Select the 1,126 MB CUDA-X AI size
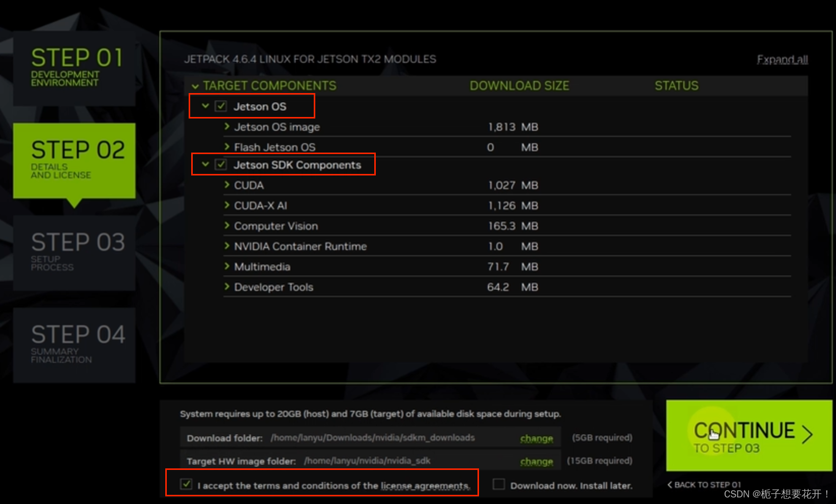The height and width of the screenshot is (504, 836). (x=513, y=205)
